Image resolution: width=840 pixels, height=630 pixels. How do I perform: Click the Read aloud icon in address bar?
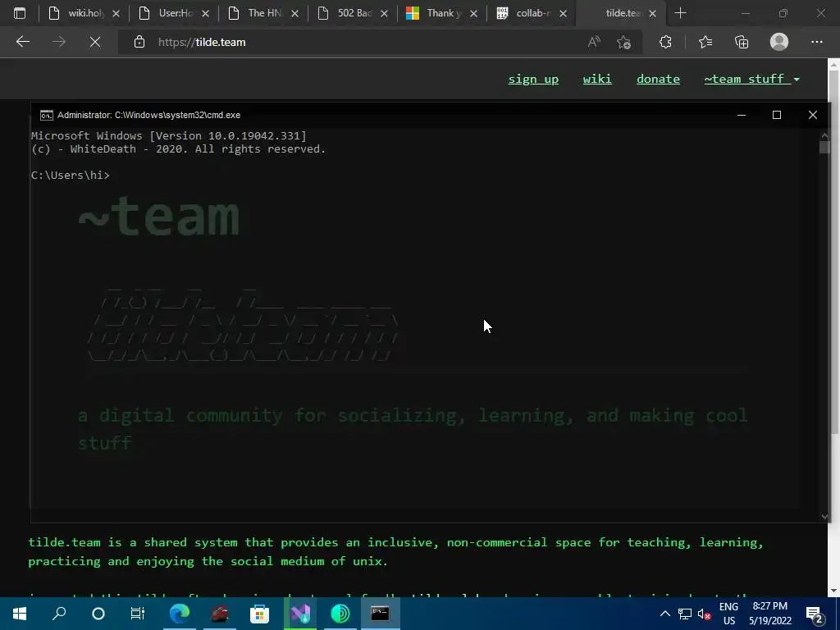click(x=594, y=42)
